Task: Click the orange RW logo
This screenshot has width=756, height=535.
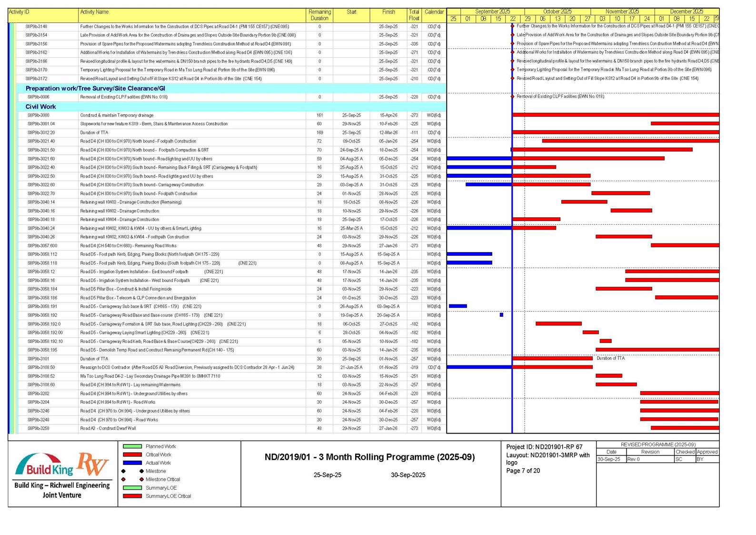Action: click(93, 464)
